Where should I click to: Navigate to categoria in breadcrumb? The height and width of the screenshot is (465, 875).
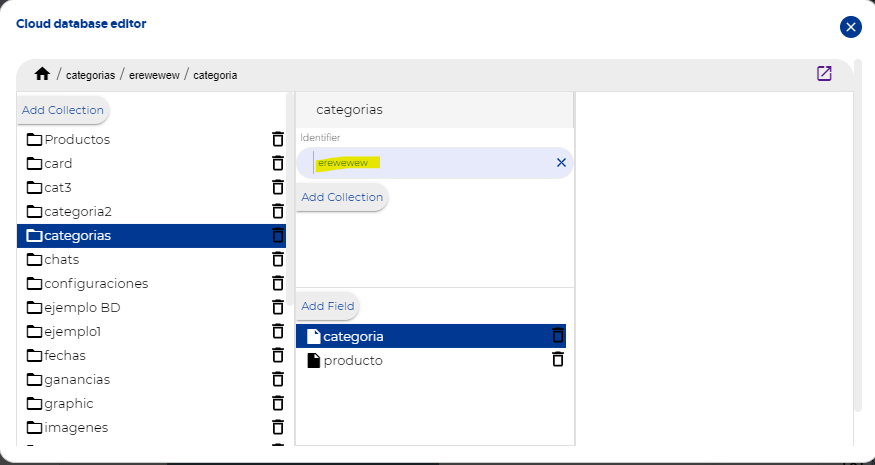coord(215,75)
